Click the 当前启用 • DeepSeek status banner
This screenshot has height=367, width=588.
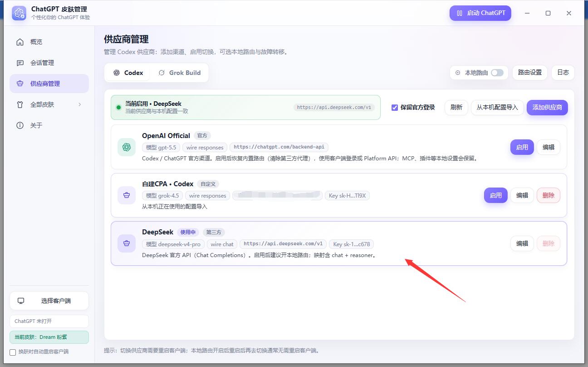coord(245,107)
